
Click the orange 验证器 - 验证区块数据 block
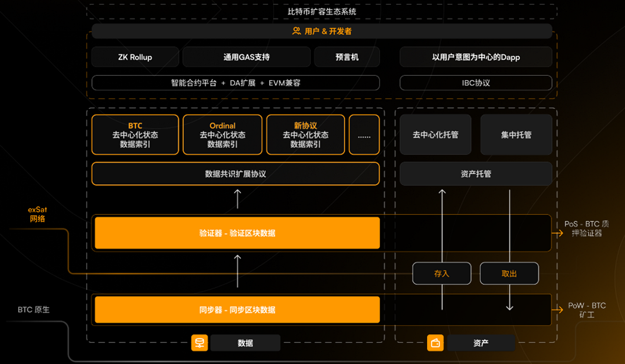pos(237,233)
